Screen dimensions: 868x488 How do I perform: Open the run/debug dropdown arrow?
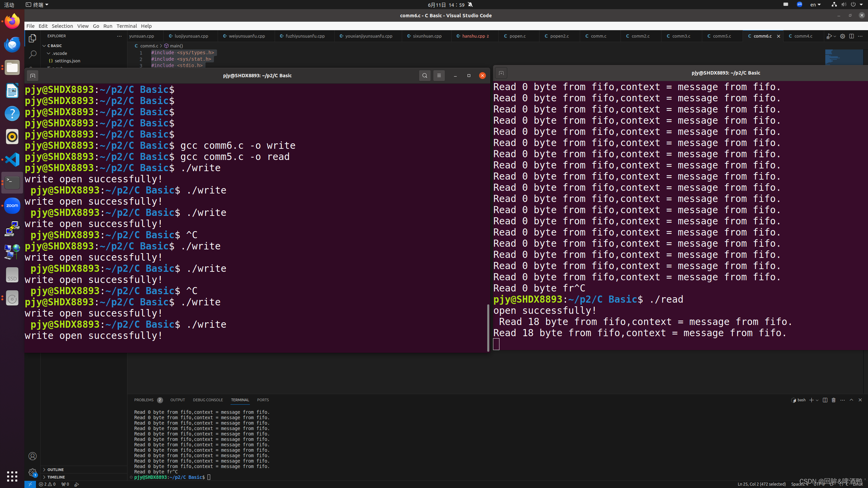835,36
